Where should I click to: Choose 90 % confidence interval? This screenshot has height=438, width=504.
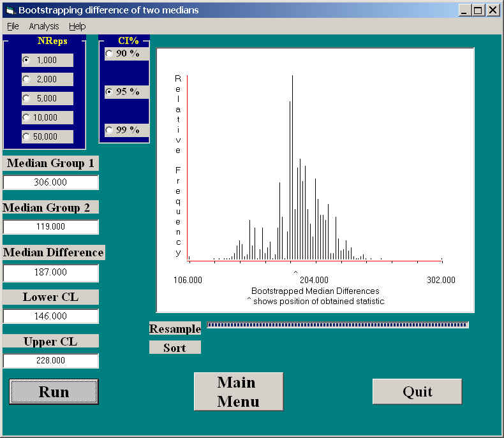pyautogui.click(x=109, y=54)
